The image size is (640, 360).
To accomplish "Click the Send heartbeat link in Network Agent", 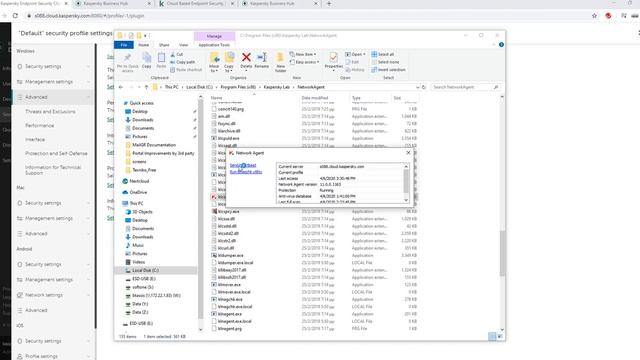I will pos(243,165).
